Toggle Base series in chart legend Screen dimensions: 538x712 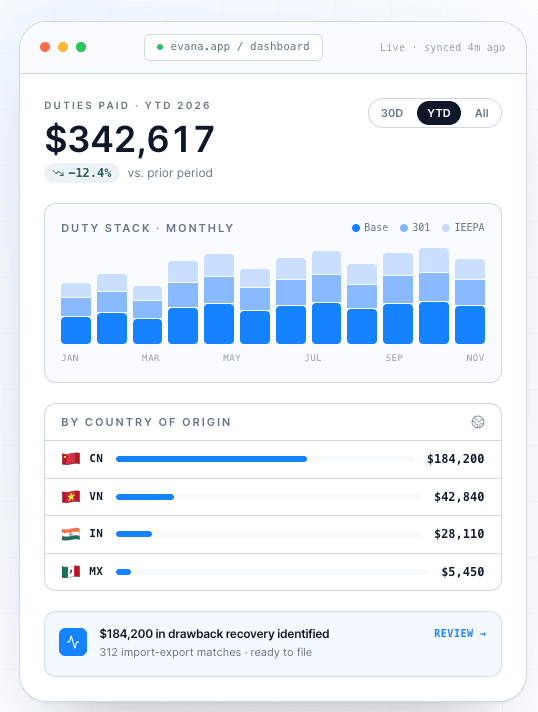[370, 227]
